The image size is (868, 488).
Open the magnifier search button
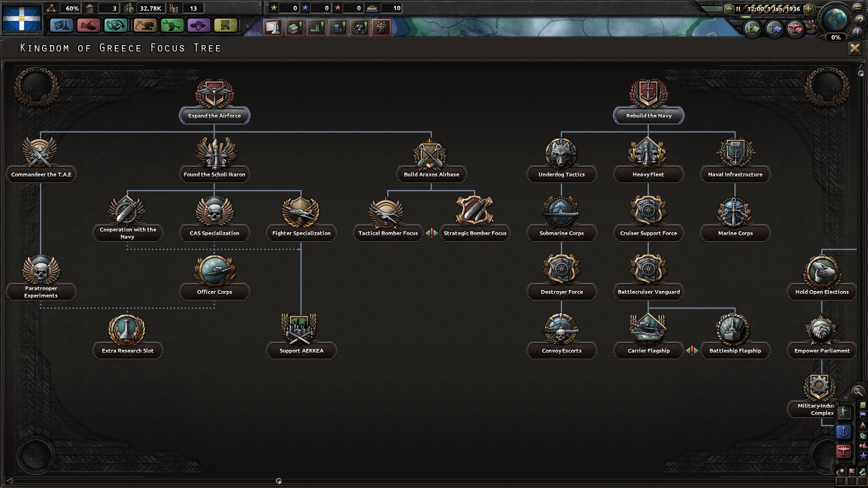(857, 392)
